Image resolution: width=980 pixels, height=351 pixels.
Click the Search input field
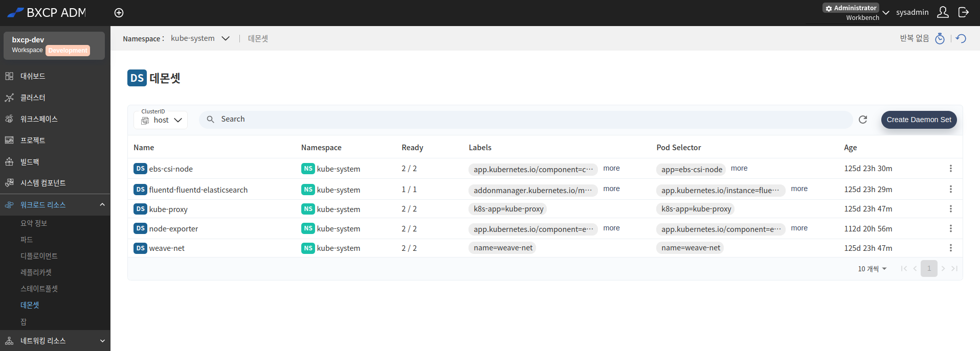pyautogui.click(x=526, y=120)
